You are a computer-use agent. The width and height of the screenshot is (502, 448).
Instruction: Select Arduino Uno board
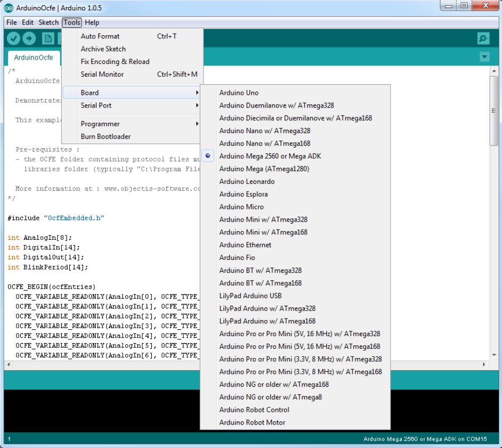pyautogui.click(x=295, y=93)
